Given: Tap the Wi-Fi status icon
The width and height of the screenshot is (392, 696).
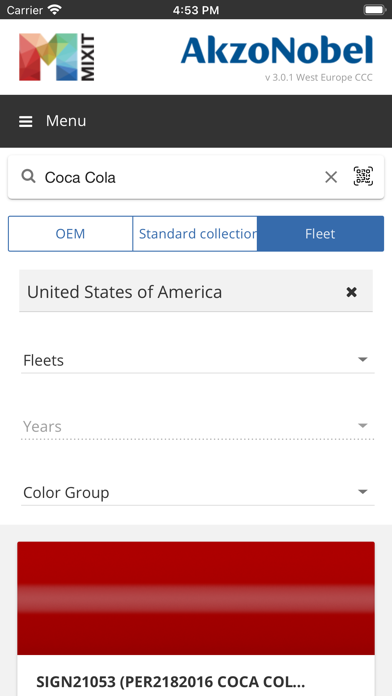Looking at the screenshot, I should click(x=55, y=9).
